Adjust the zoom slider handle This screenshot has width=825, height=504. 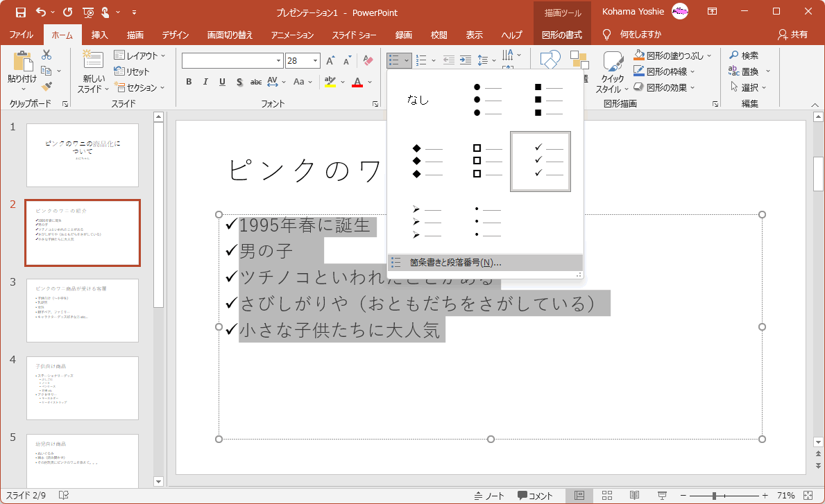714,496
